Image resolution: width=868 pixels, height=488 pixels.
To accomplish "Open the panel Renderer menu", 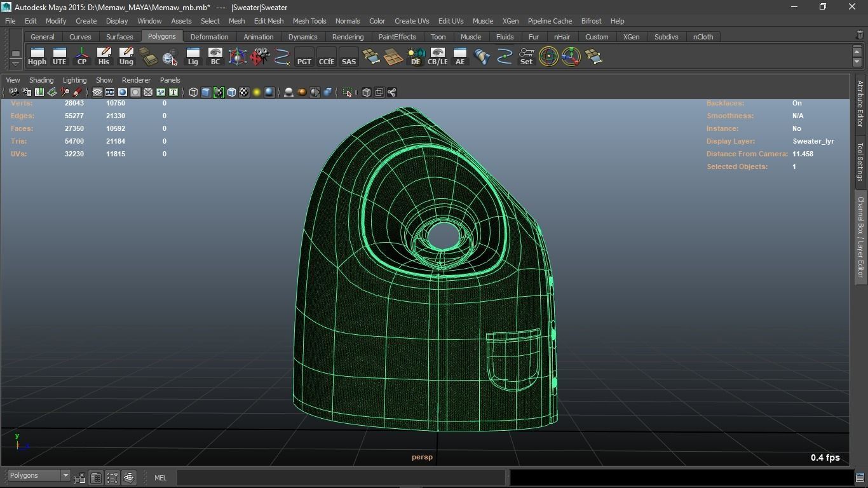I will pyautogui.click(x=136, y=80).
